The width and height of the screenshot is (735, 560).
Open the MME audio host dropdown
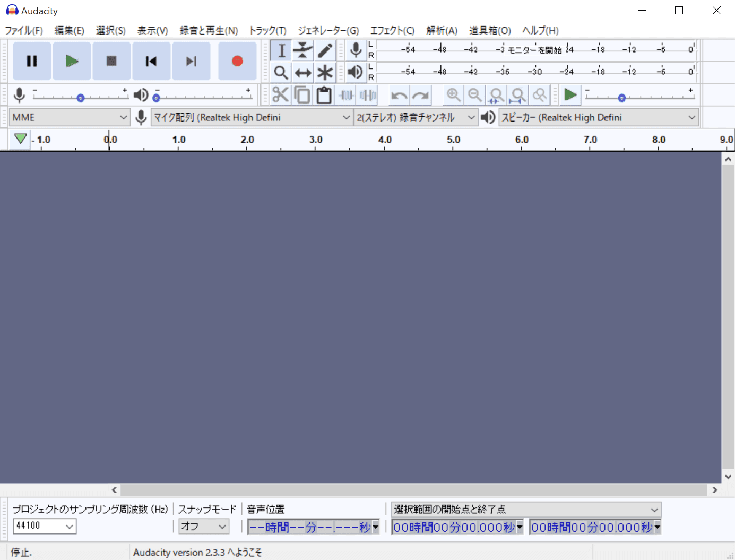(x=70, y=117)
